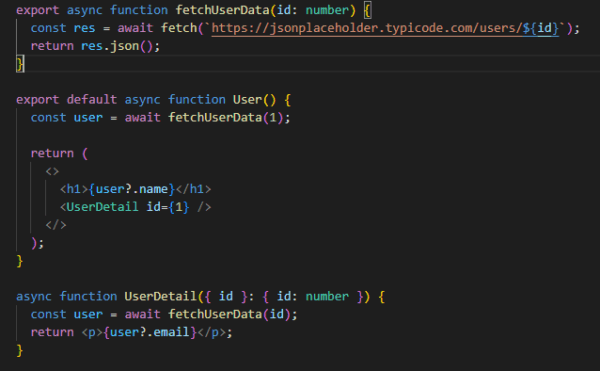The width and height of the screenshot is (600, 371).
Task: Click the function name fetchUserData in first line
Action: [223, 10]
